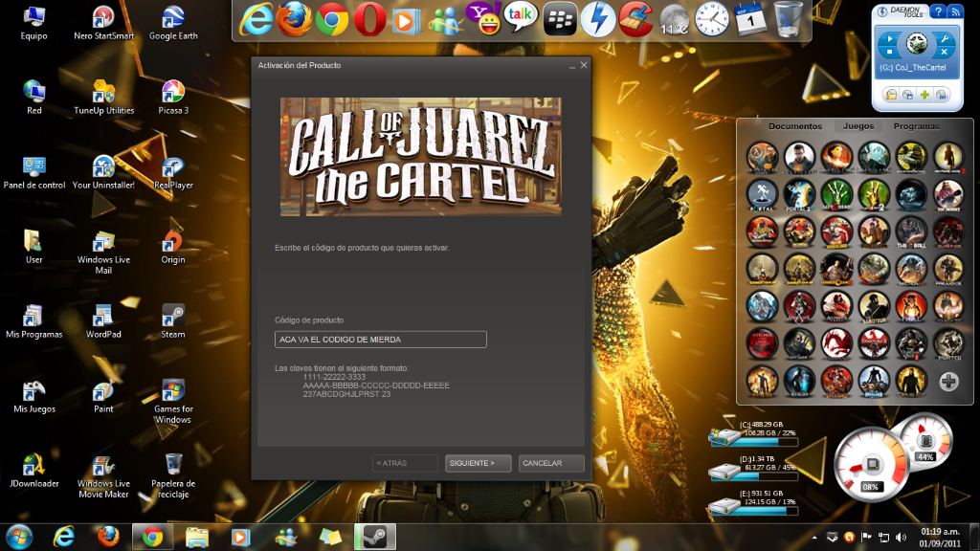This screenshot has height=551, width=980.
Task: Click the plus icon to add a game
Action: point(948,381)
